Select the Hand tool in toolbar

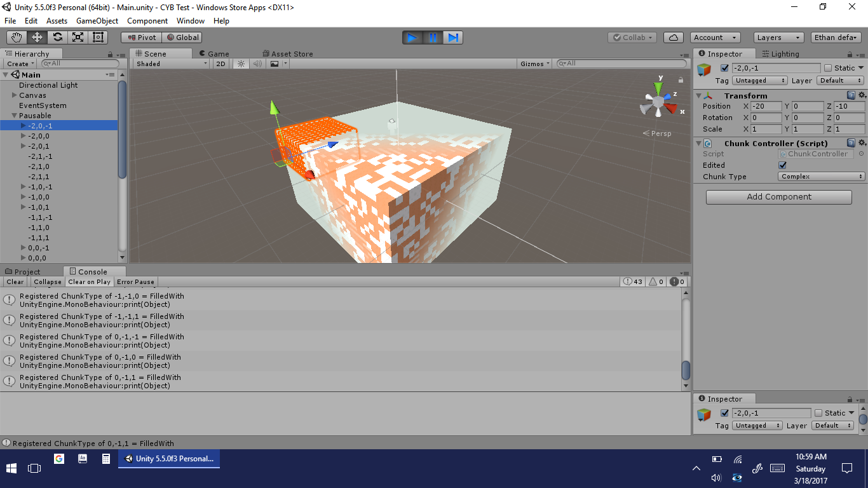(x=17, y=37)
